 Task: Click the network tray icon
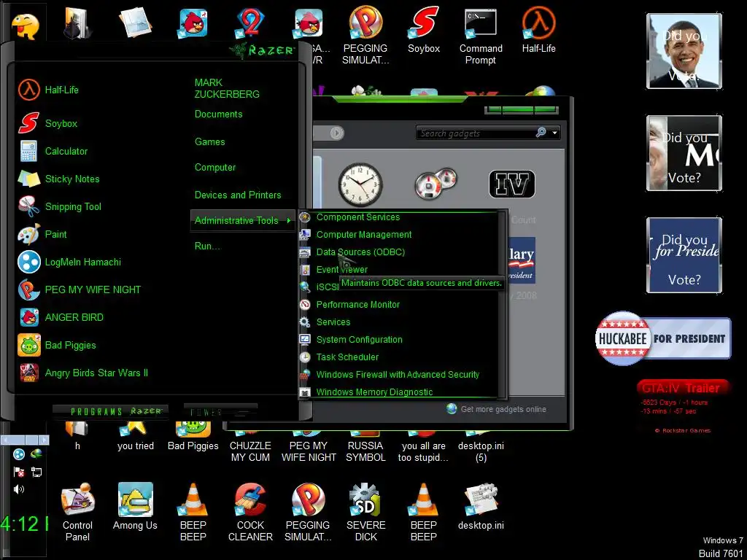36,472
